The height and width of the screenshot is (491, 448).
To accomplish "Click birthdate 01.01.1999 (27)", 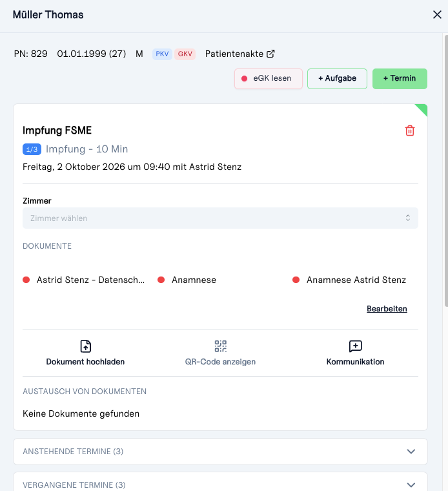I will 92,54.
